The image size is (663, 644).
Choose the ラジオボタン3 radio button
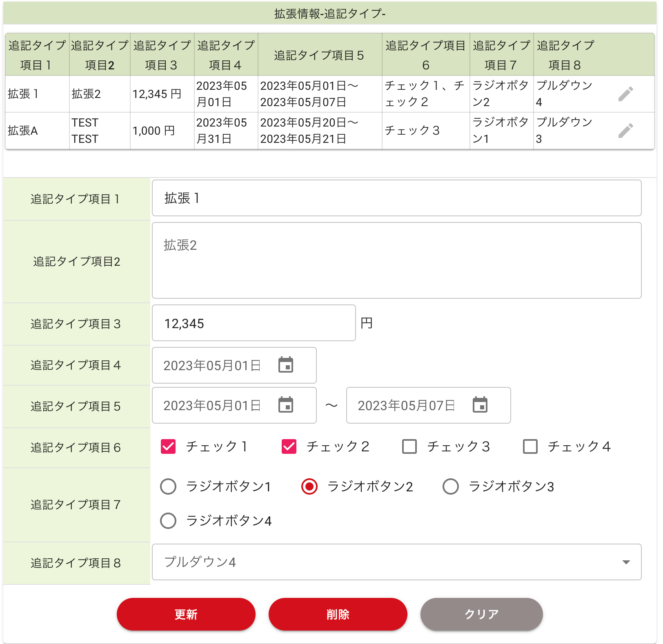click(x=451, y=486)
